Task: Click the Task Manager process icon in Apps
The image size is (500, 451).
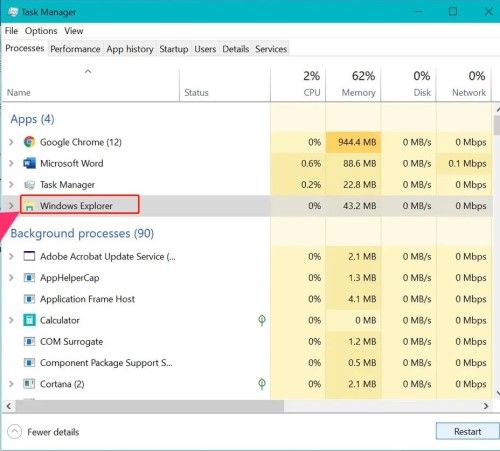Action: (29, 185)
